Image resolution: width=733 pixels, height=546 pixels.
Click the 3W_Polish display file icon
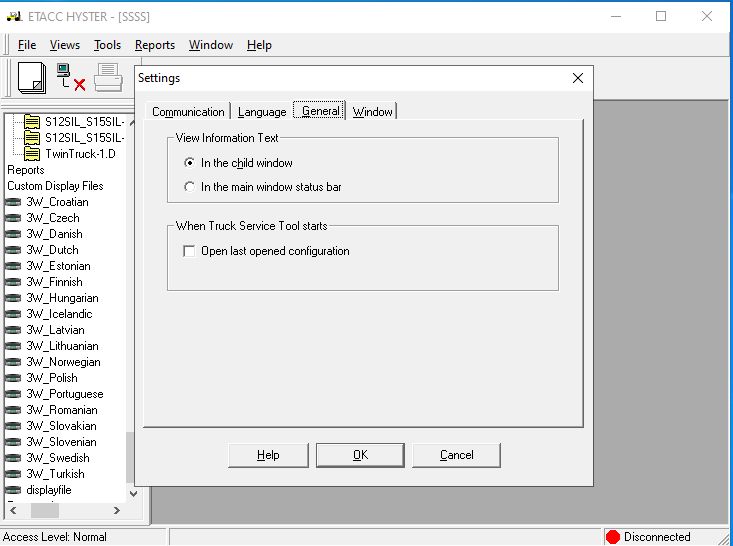[x=13, y=378]
